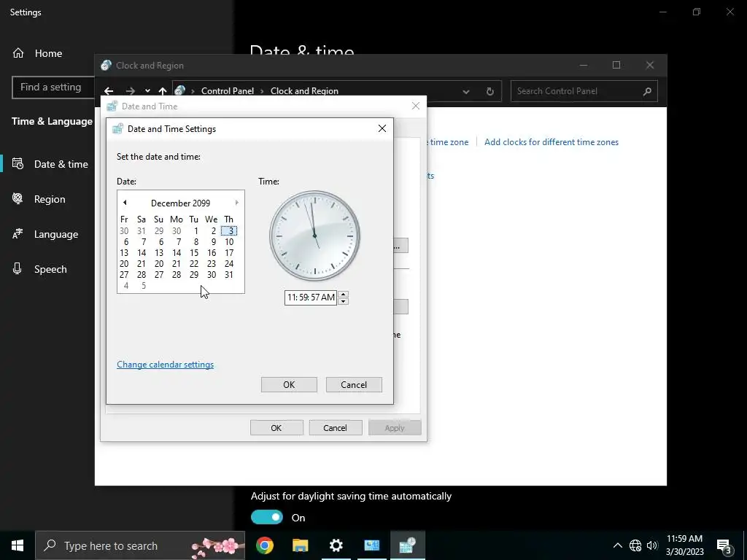Viewport: 747px width, 560px height.
Task: Switch to Settings app in taskbar
Action: pos(336,545)
